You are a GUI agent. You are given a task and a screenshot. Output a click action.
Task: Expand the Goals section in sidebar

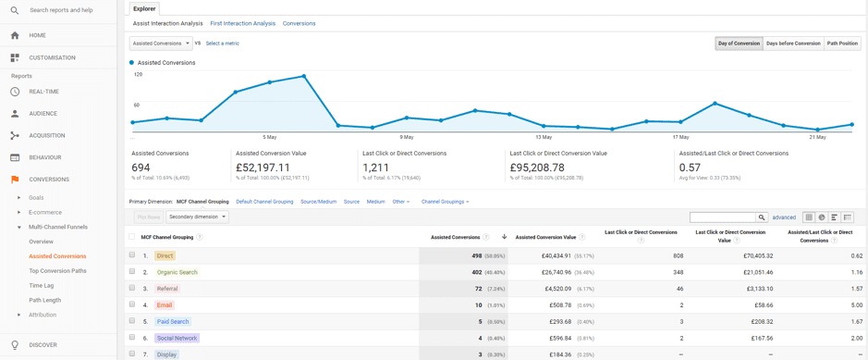(x=36, y=198)
